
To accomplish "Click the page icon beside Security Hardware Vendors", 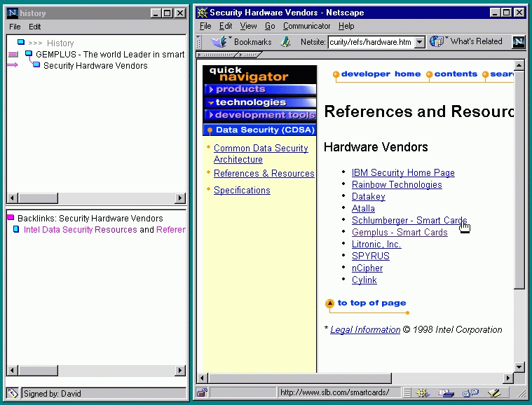I will pos(36,64).
